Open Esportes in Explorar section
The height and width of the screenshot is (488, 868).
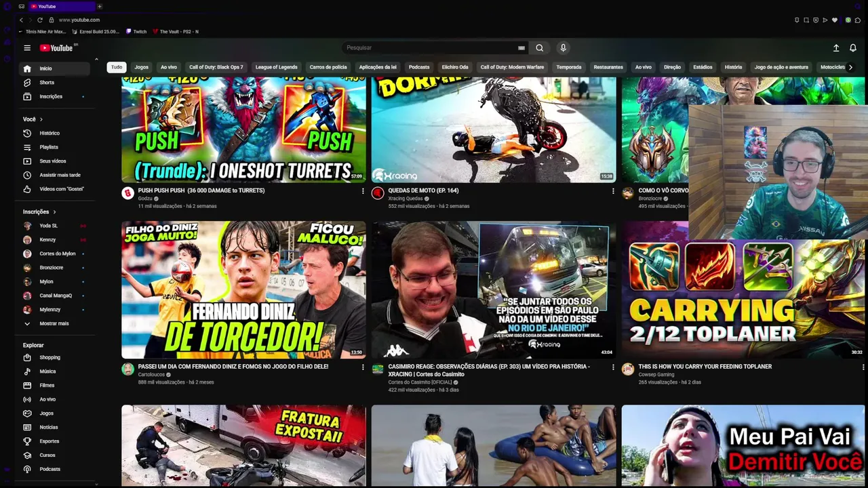click(54, 441)
